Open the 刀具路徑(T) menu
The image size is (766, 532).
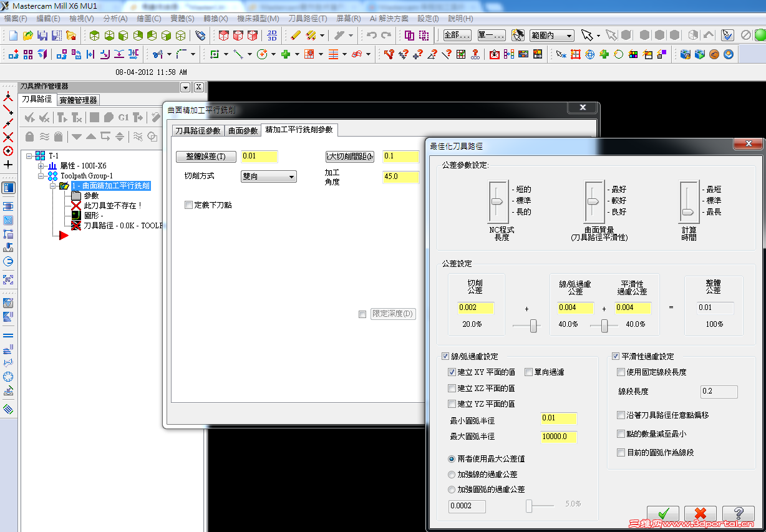[308, 19]
